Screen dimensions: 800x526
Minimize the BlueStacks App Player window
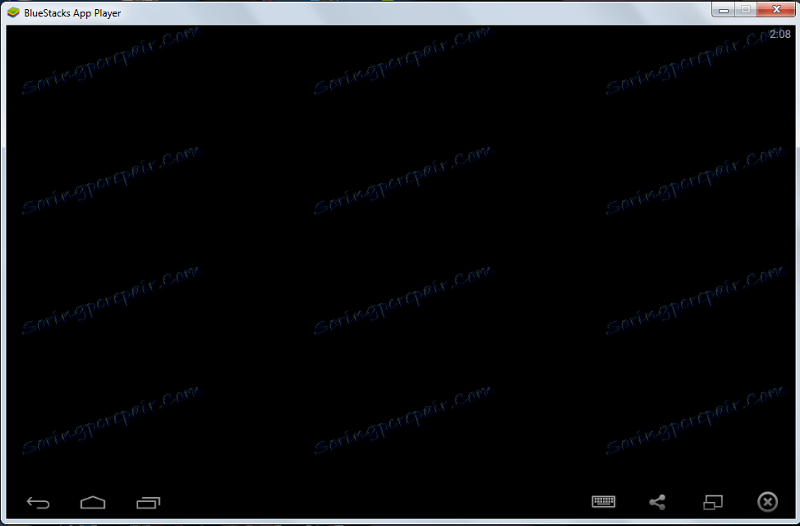coord(723,9)
